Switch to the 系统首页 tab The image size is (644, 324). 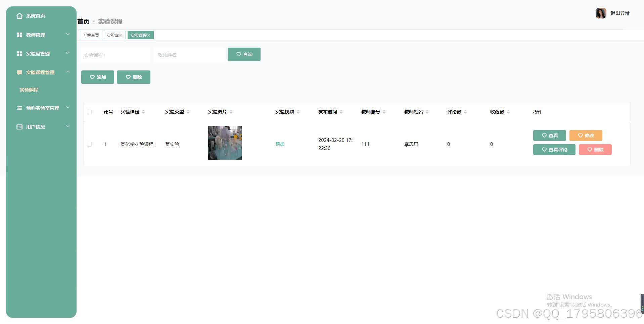pyautogui.click(x=91, y=35)
